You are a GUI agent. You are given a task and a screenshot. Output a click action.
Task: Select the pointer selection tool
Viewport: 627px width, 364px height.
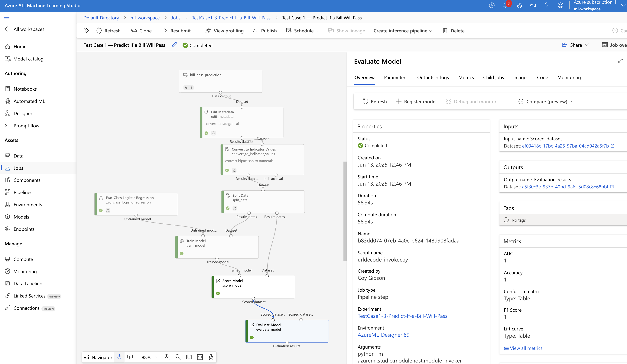(130, 357)
